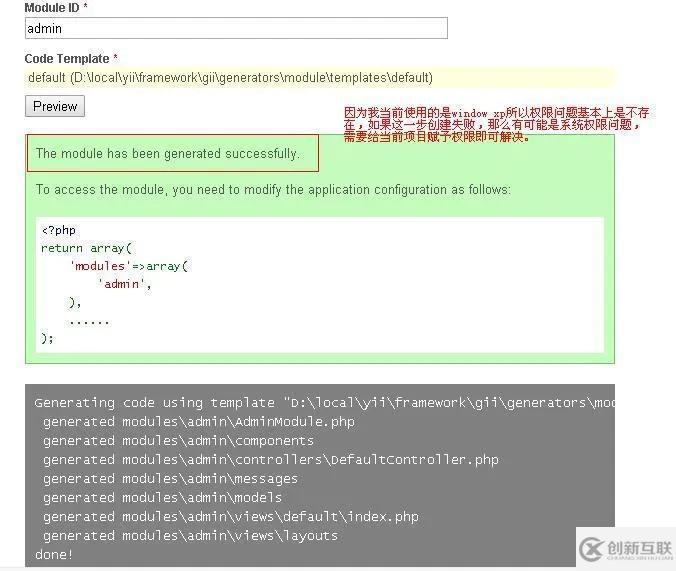
Task: Open the Code Template default path selector
Action: (x=319, y=78)
